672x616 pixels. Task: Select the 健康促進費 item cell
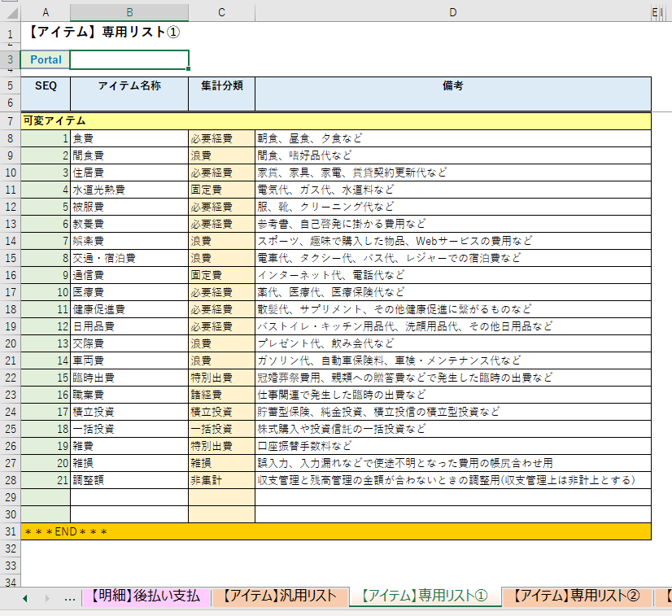coord(129,309)
